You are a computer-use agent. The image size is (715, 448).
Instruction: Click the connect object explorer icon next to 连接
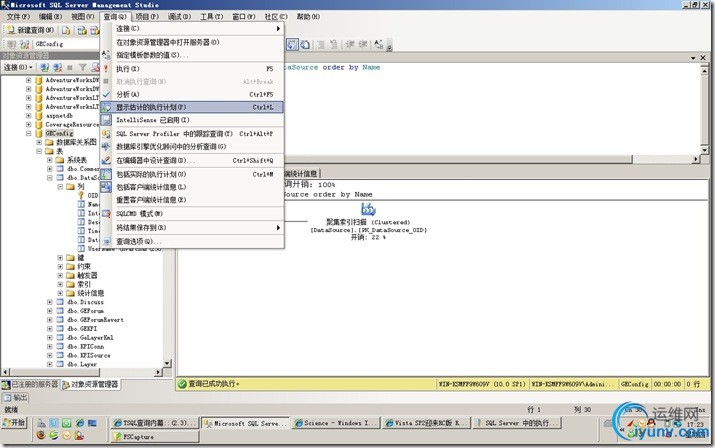pyautogui.click(x=44, y=68)
